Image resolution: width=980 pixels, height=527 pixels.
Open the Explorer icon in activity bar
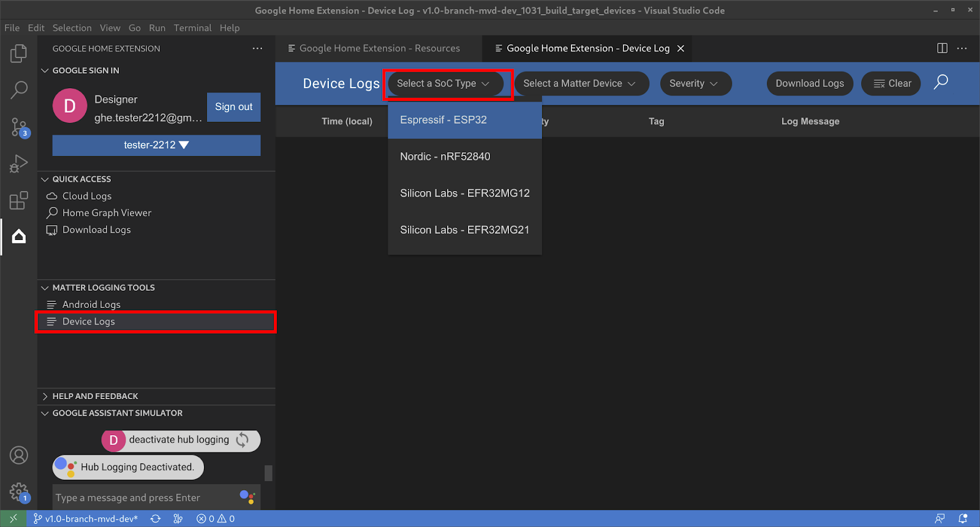tap(18, 54)
